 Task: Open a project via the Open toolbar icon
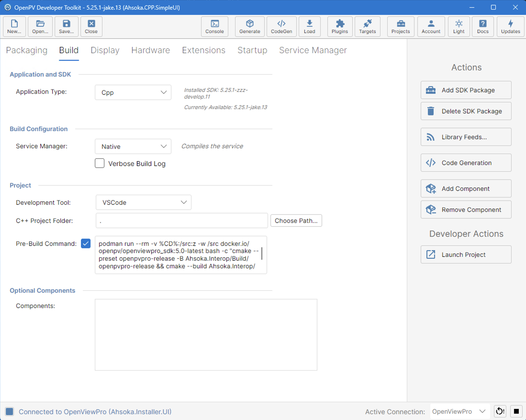point(40,27)
